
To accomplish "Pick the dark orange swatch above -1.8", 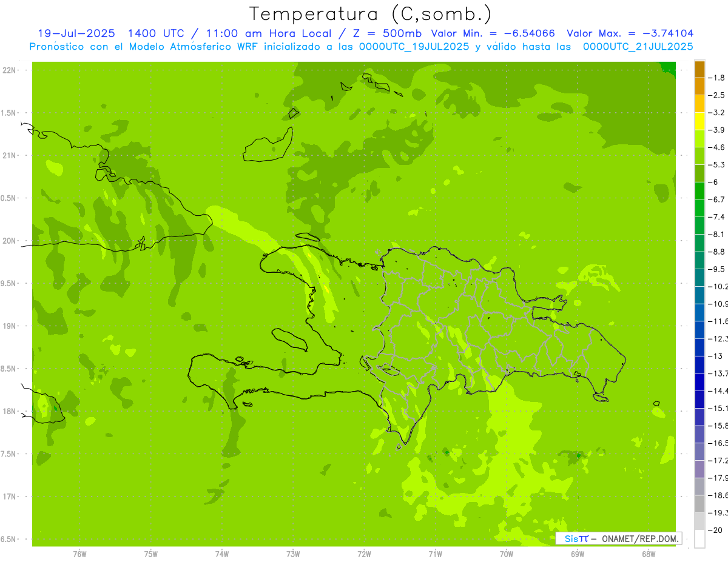I will click(x=699, y=69).
